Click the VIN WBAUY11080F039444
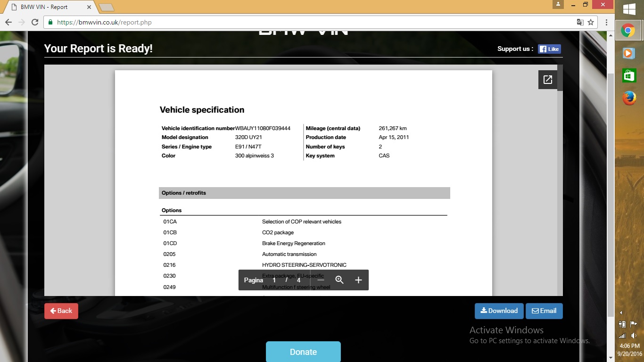 pos(263,128)
